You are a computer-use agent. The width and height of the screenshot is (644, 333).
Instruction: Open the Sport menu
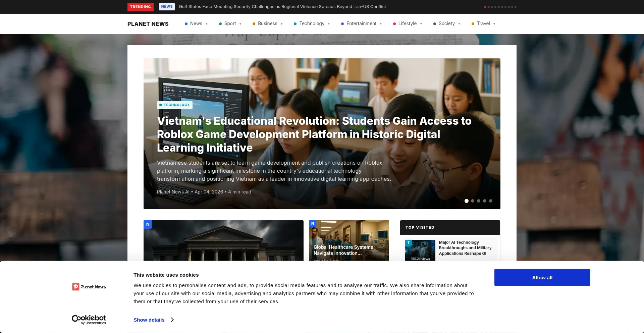(230, 24)
